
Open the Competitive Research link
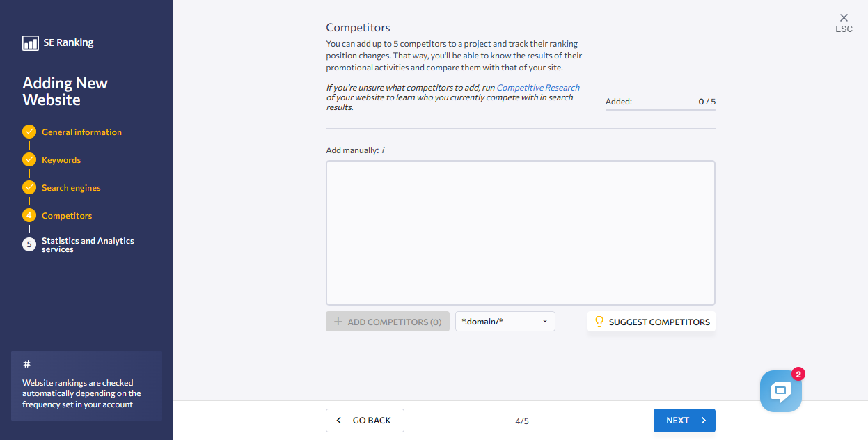pos(538,88)
